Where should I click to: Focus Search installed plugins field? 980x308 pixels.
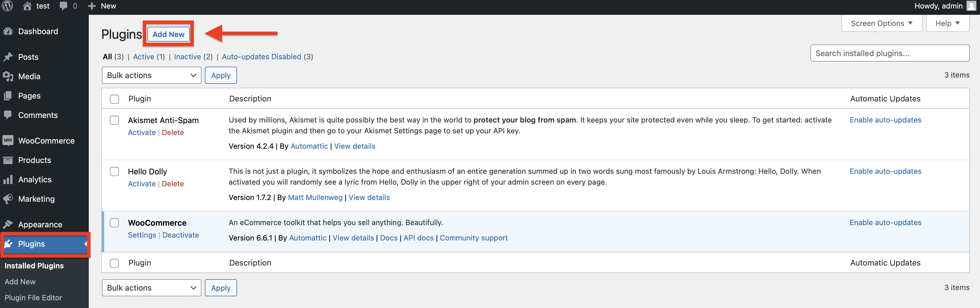point(890,53)
